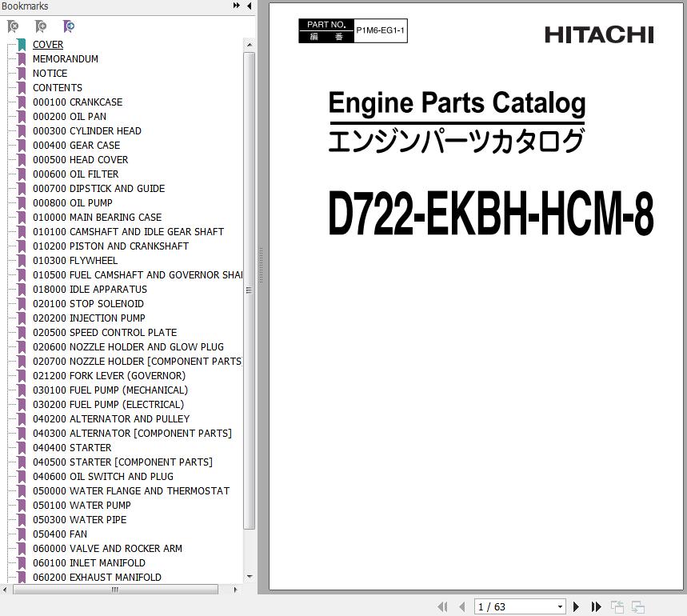
Task: Open bookmark "000800 OIL PUMP"
Action: pos(72,203)
